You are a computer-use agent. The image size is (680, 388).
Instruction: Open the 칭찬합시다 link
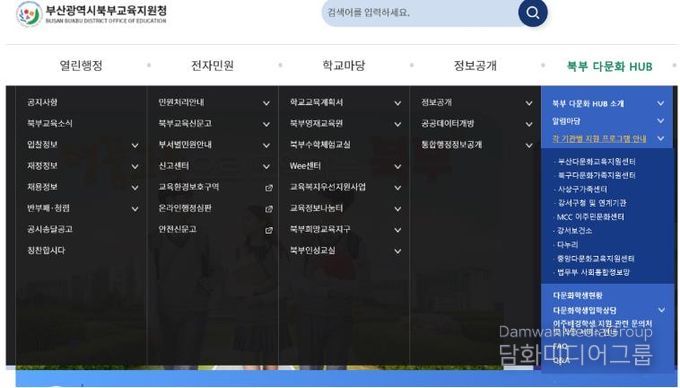coord(46,251)
